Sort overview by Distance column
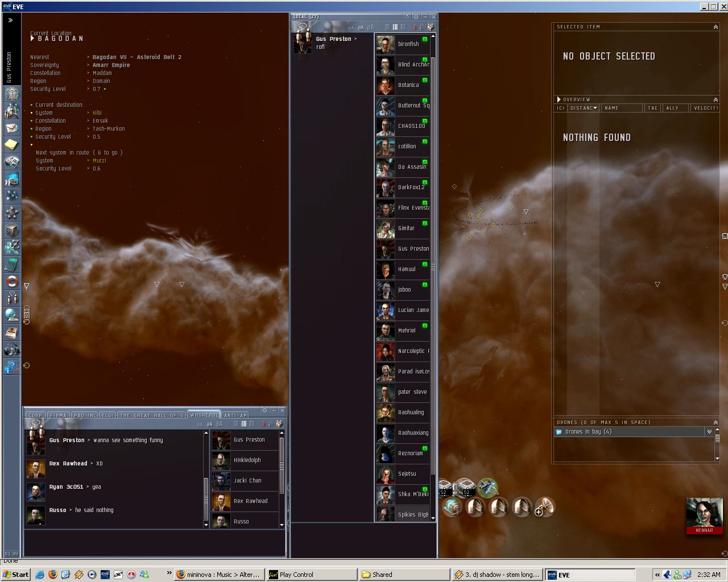 583,108
